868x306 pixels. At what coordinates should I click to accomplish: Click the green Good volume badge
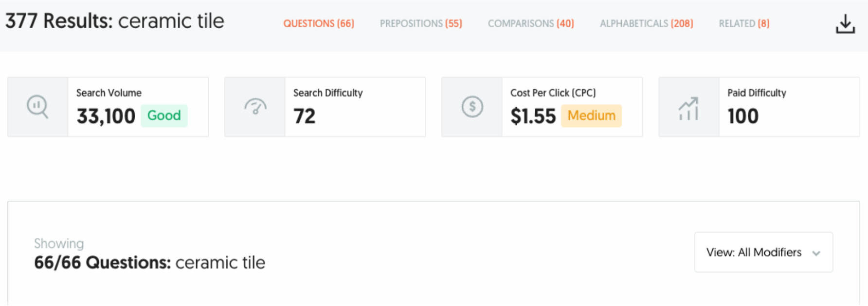(164, 116)
